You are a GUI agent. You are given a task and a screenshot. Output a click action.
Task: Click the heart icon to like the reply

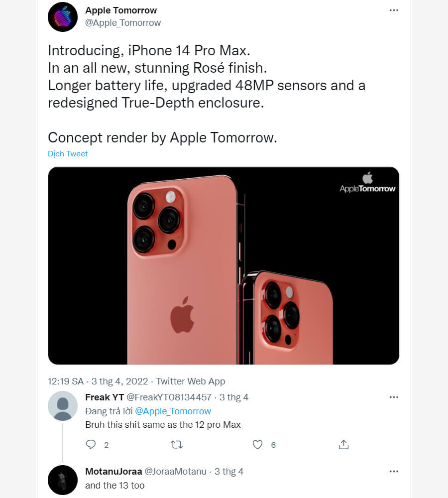coord(256,444)
